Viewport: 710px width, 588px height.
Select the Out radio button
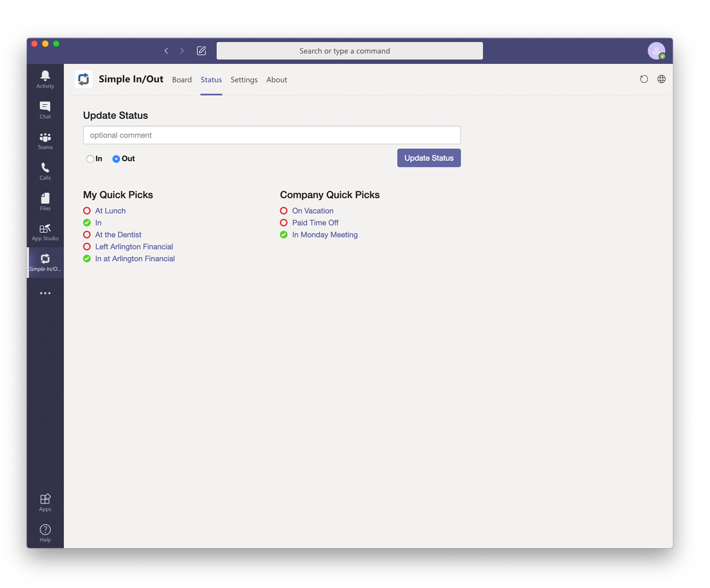(116, 159)
